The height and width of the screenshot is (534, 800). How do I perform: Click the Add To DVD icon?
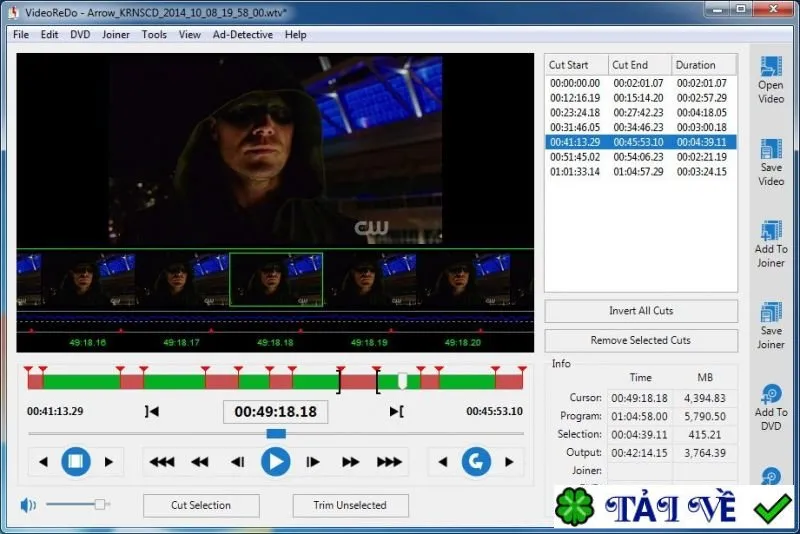point(770,394)
